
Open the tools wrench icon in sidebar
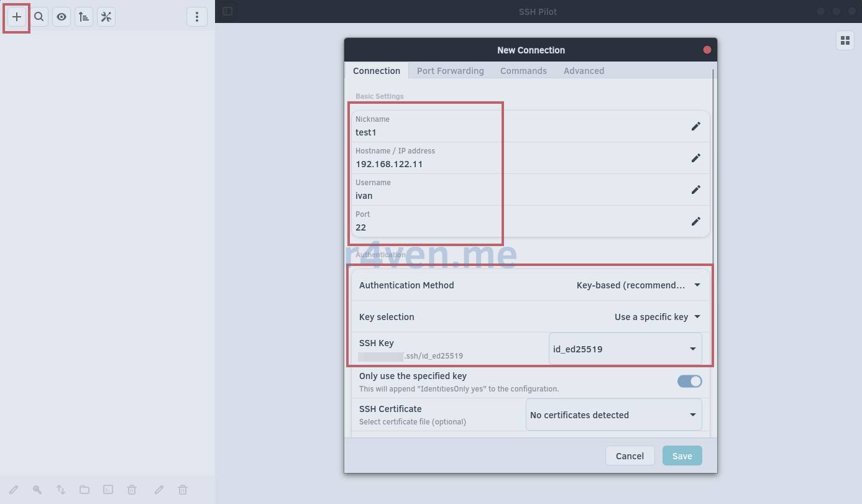tap(106, 17)
